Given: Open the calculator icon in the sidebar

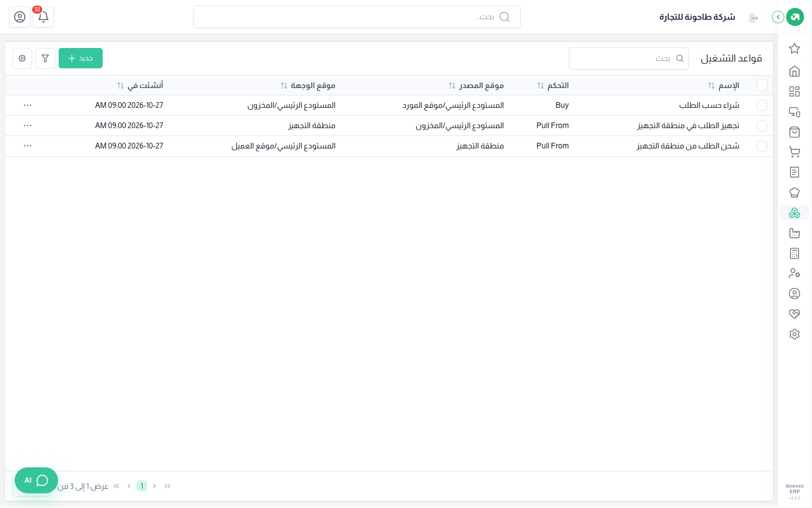Looking at the screenshot, I should [795, 253].
